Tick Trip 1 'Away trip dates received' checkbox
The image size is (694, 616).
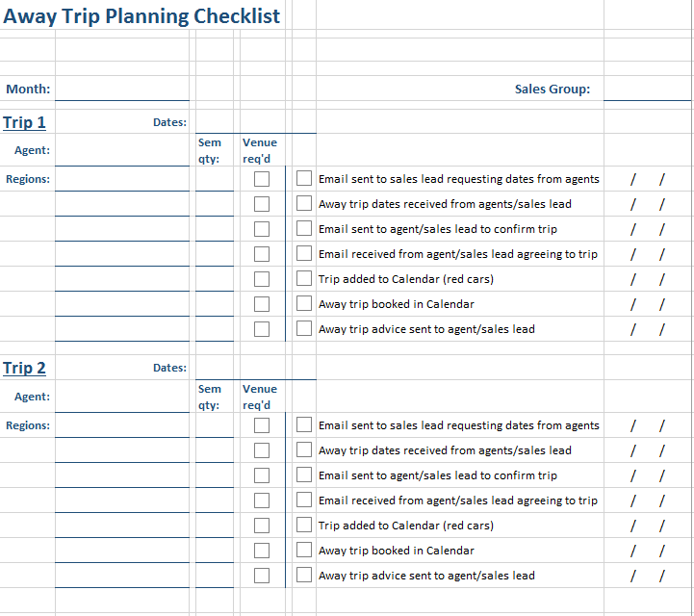coord(304,203)
